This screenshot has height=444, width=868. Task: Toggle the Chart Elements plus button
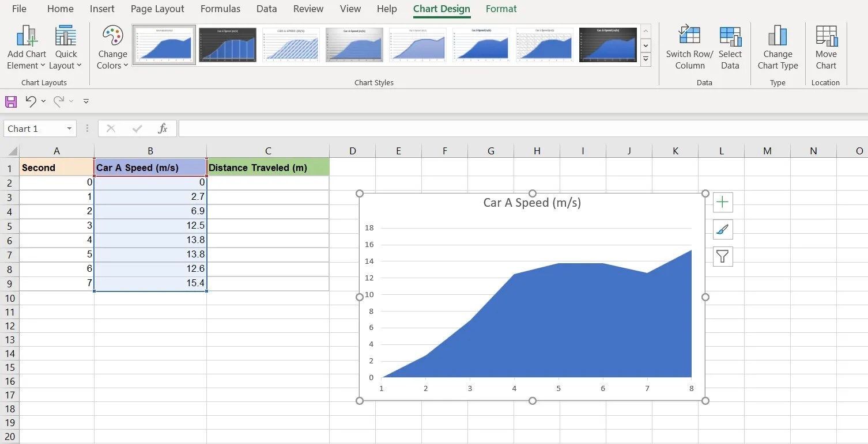[722, 202]
